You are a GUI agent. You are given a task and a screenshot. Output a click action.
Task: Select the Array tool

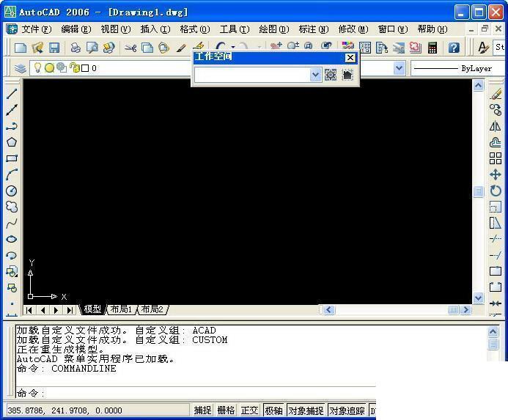pyautogui.click(x=496, y=158)
